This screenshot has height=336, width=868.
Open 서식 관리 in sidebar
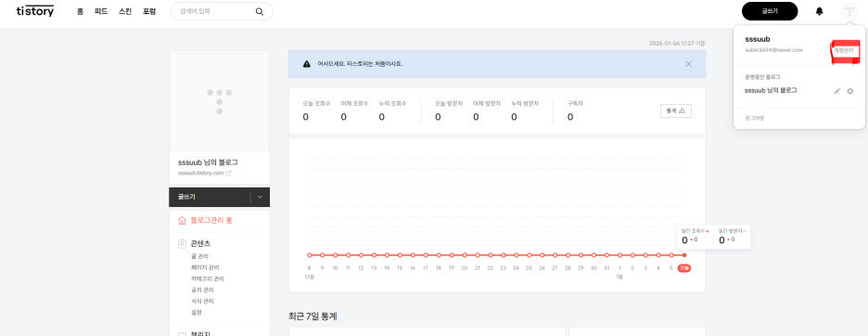point(202,301)
